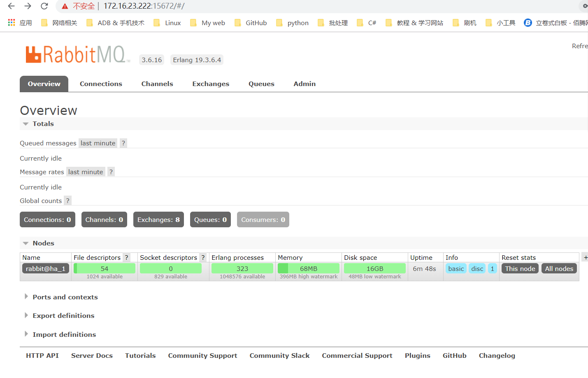Screen dimensions: 588x378
Task: Open the 刷机 bookmark folder
Action: [x=464, y=23]
